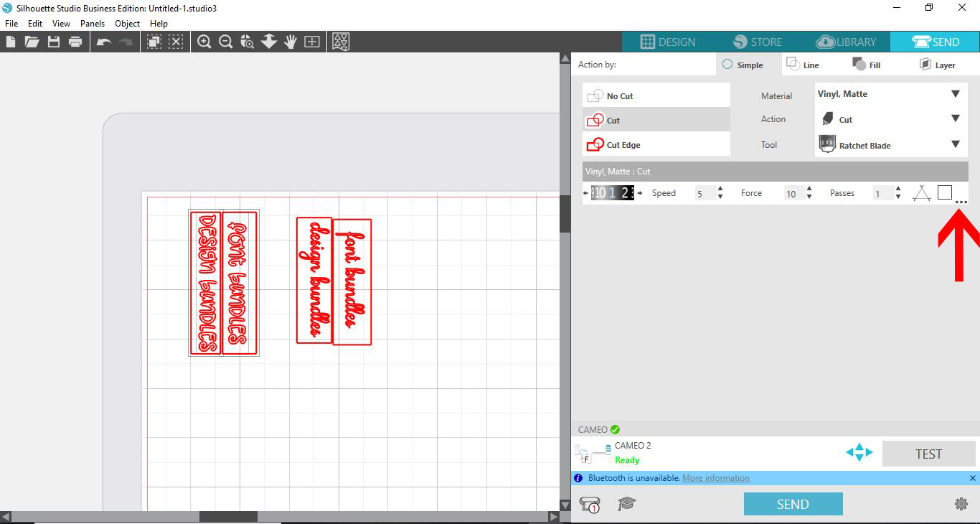The image size is (980, 524).
Task: Open the View menu
Action: (61, 23)
